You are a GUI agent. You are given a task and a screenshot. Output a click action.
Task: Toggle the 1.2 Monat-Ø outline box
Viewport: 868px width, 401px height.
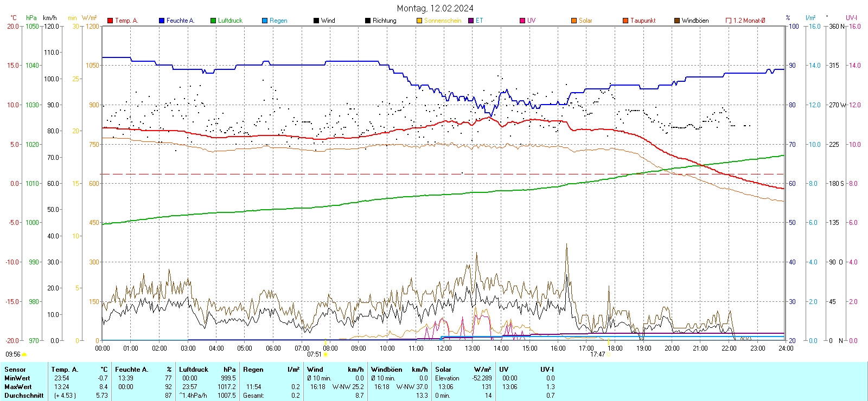pyautogui.click(x=729, y=21)
